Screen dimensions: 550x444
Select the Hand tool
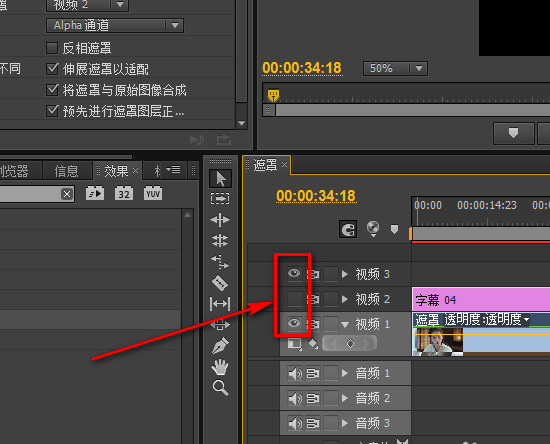point(220,366)
